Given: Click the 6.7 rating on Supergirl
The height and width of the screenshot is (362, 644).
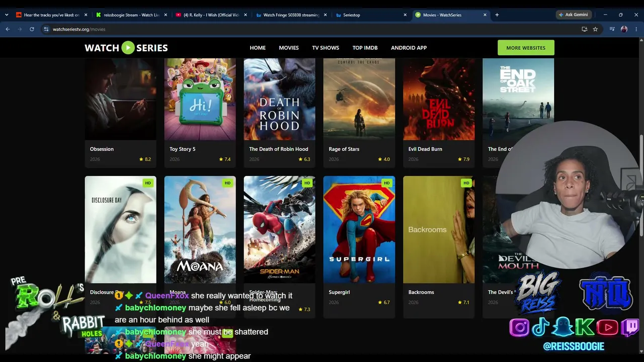Looking at the screenshot, I should [x=384, y=302].
